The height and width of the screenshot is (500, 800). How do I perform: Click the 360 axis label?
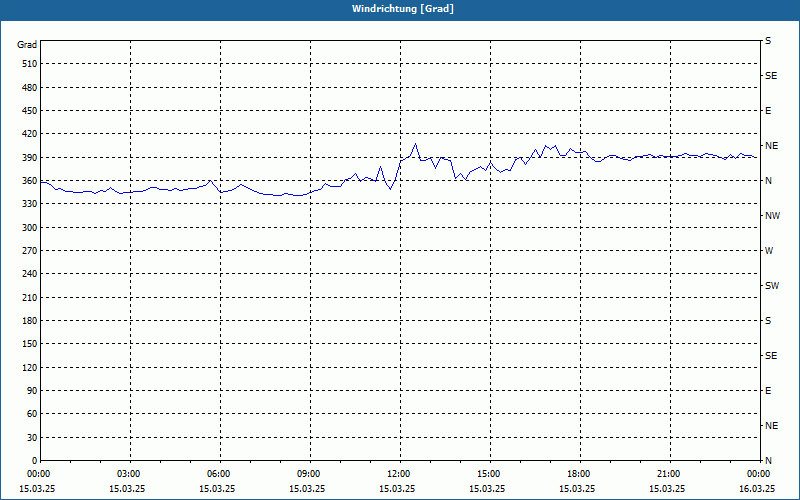(30, 181)
